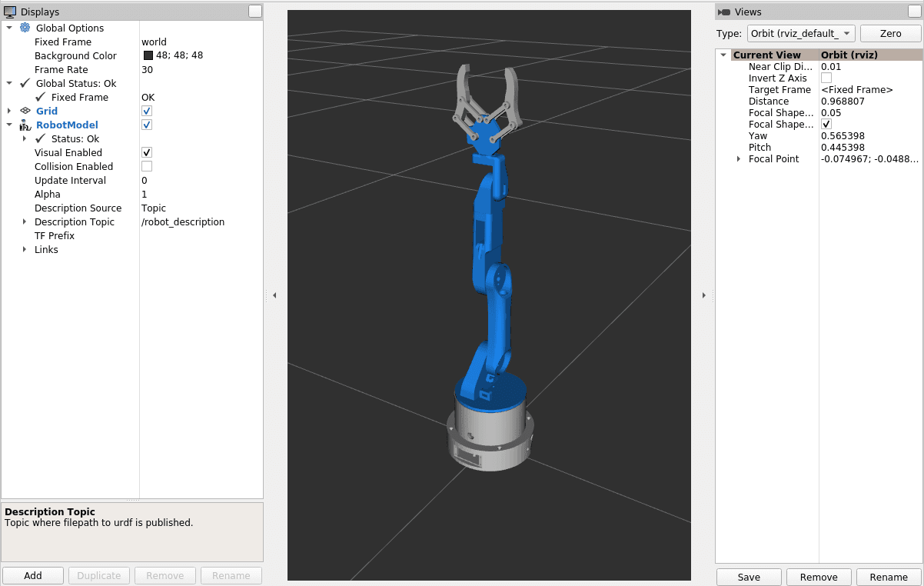The image size is (924, 586).
Task: Collapse the Global Options section
Action: click(x=9, y=28)
